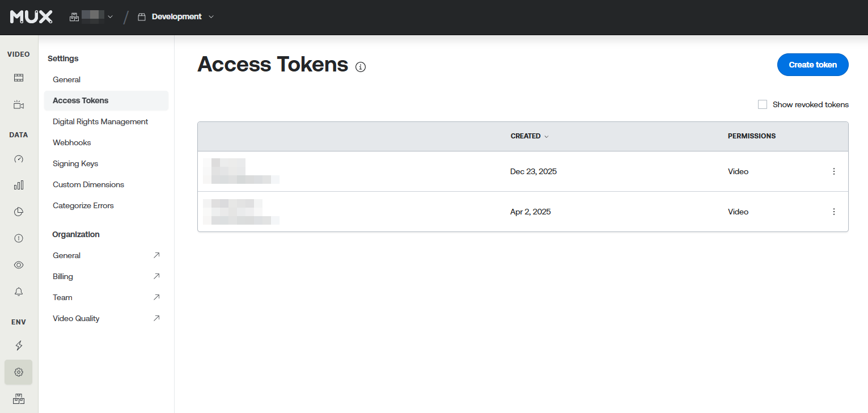Screen dimensions: 868x413
Task: Toggle the CREATED column sort chevron
Action: (547, 136)
